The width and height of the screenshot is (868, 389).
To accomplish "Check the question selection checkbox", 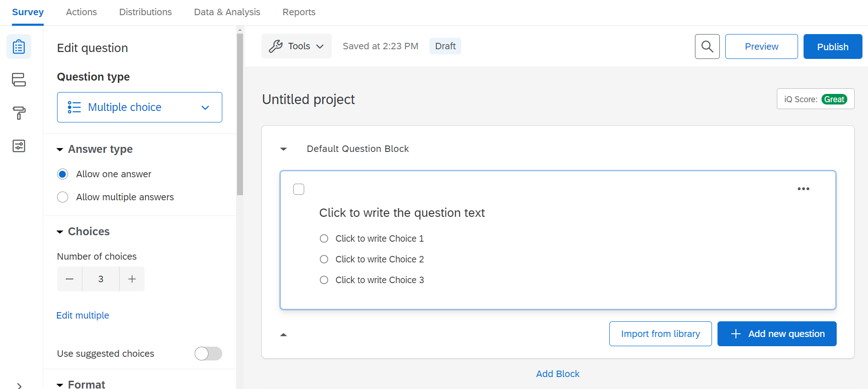I will pyautogui.click(x=299, y=189).
